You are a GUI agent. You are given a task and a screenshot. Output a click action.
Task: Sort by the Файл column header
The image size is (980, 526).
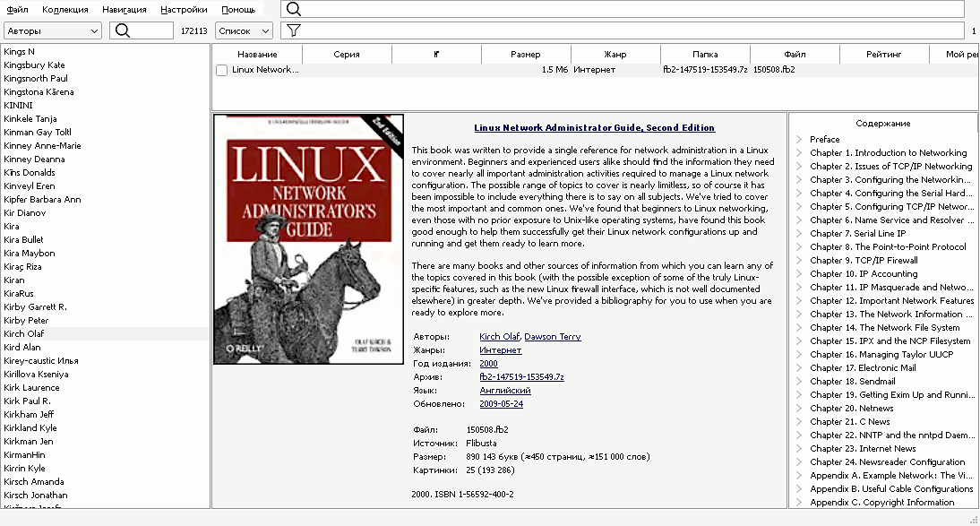[795, 55]
